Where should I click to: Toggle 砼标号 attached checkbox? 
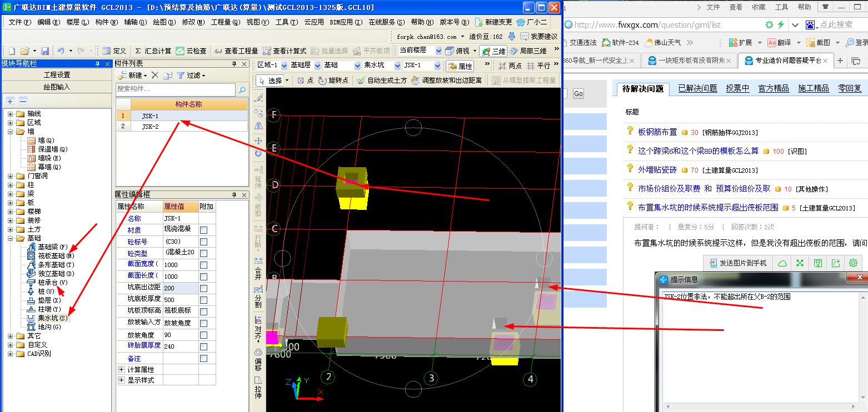pyautogui.click(x=203, y=242)
